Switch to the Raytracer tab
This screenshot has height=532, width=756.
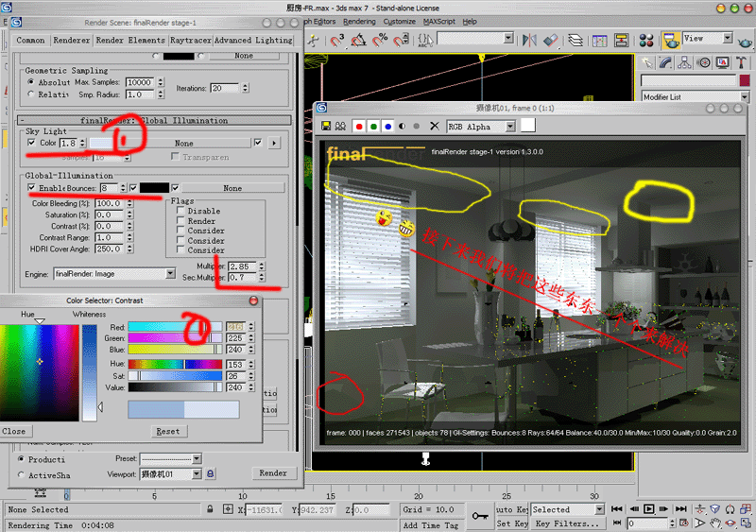[x=191, y=40]
